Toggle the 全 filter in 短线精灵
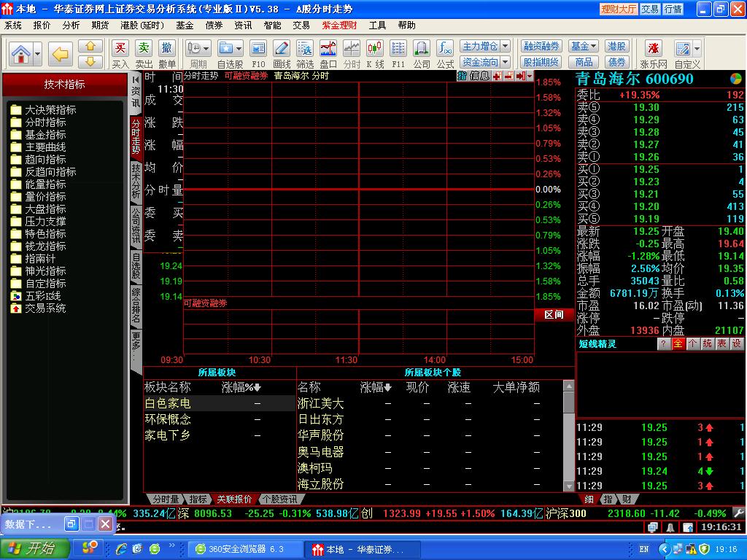Screen dimensions: 747x560 678,344
